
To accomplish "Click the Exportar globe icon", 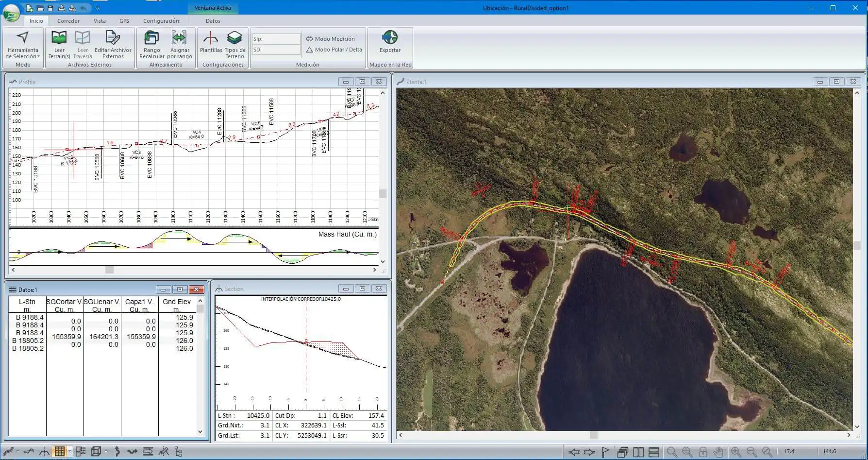I will 390,38.
